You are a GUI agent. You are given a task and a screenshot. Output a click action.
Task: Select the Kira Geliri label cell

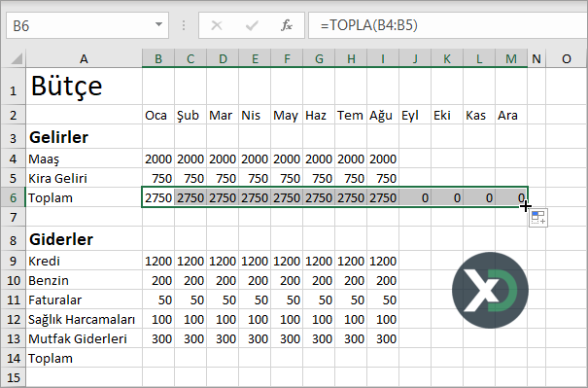[x=84, y=178]
